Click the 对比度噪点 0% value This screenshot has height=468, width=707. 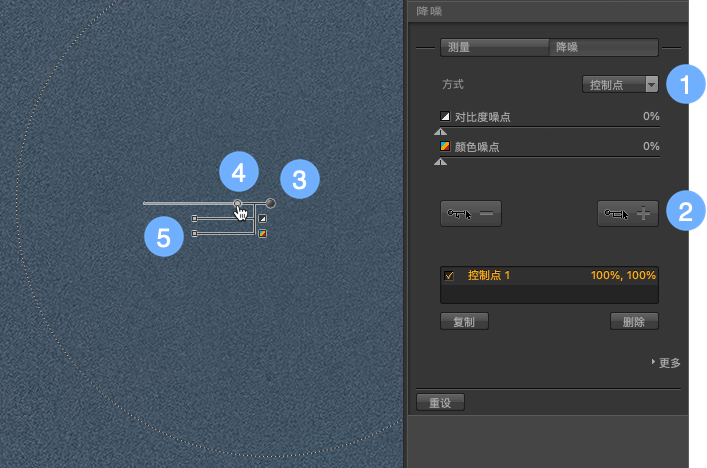tap(651, 116)
